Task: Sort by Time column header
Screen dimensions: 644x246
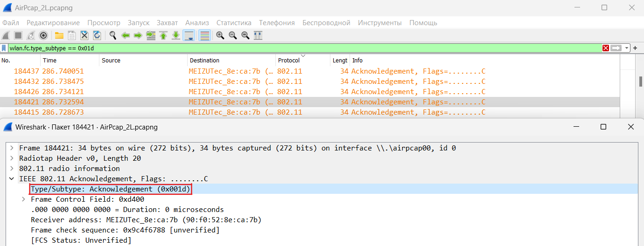Action: coord(70,61)
